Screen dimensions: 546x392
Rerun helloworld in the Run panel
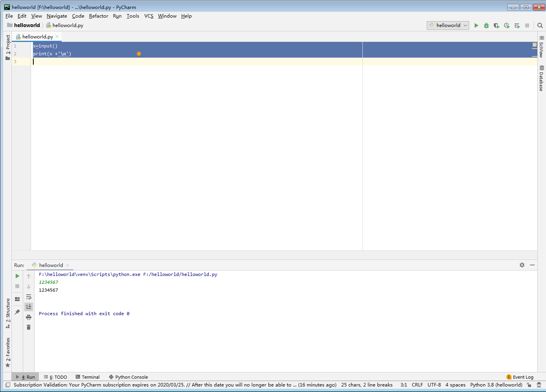pos(17,276)
